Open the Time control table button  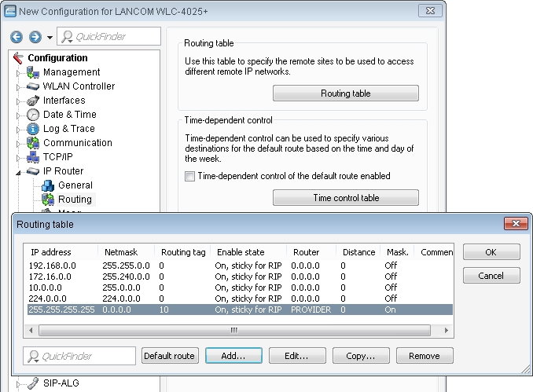point(345,198)
